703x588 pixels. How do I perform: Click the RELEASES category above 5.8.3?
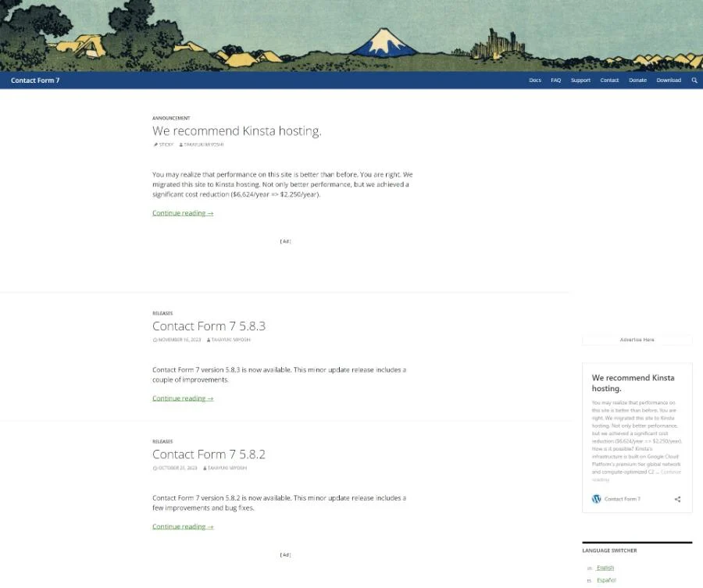(162, 313)
